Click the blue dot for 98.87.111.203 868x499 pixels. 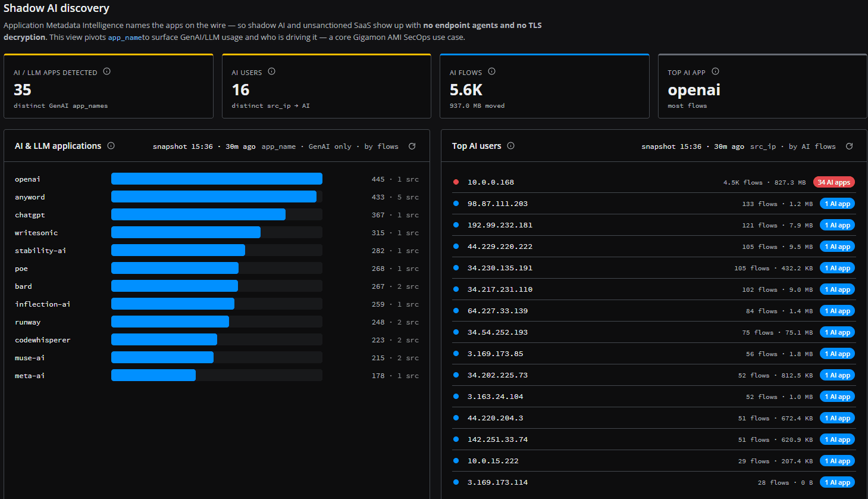point(456,204)
